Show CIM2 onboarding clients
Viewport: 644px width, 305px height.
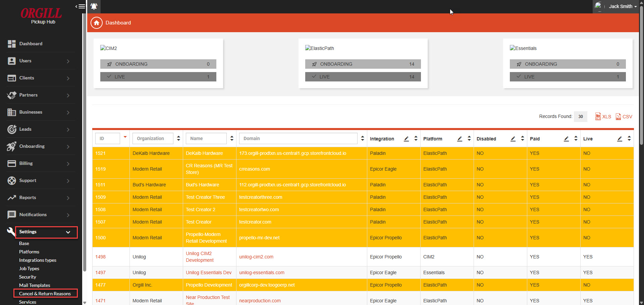[158, 64]
